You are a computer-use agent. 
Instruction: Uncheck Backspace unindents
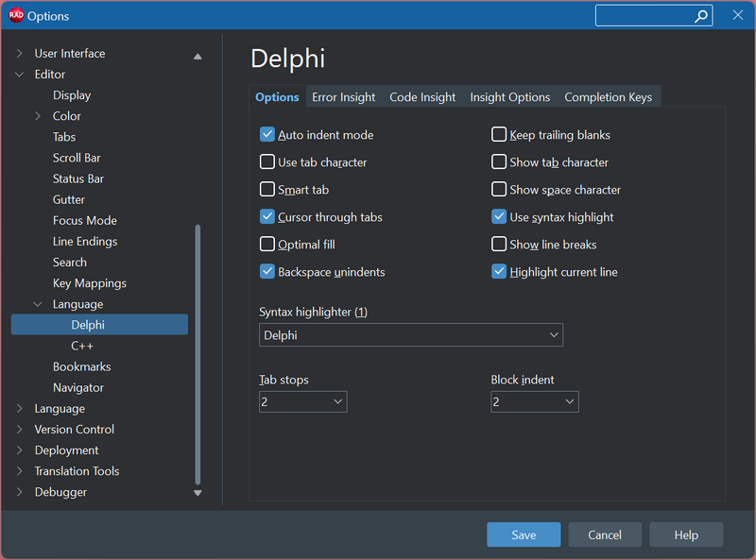tap(267, 272)
